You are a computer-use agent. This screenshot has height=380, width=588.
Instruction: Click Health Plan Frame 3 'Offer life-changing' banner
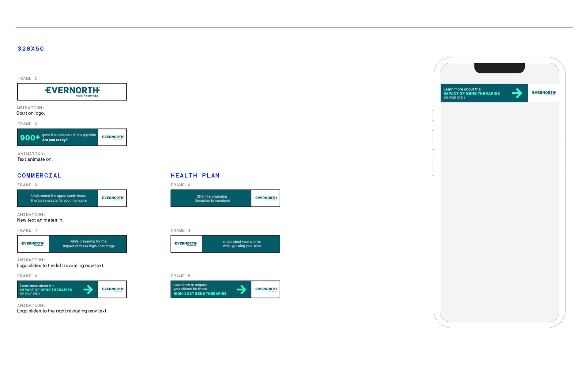tap(225, 198)
